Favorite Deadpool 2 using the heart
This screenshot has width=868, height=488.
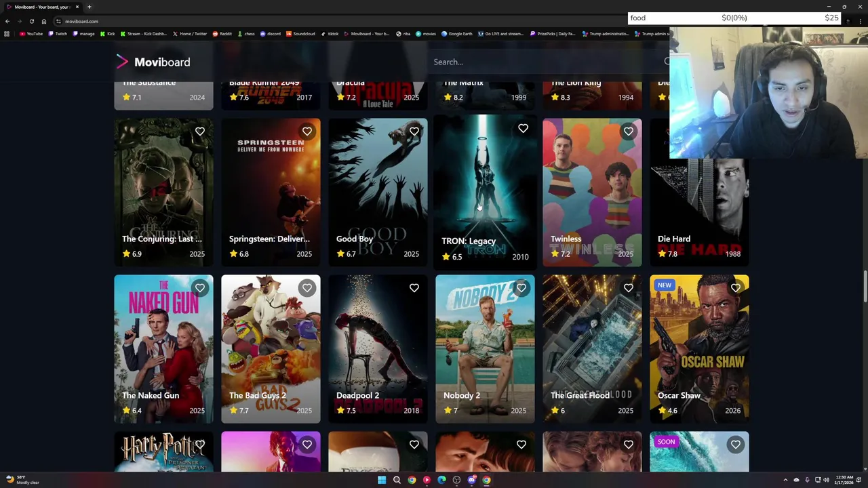pos(414,288)
